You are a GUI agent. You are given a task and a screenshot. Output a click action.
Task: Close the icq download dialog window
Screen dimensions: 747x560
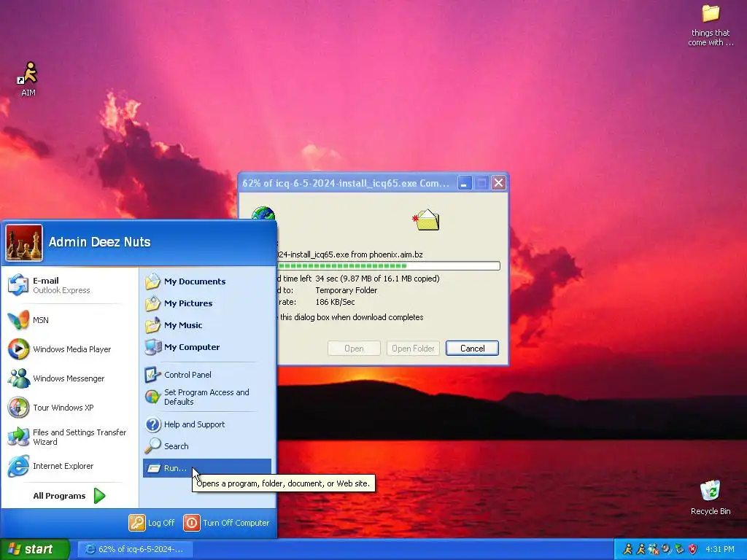498,183
